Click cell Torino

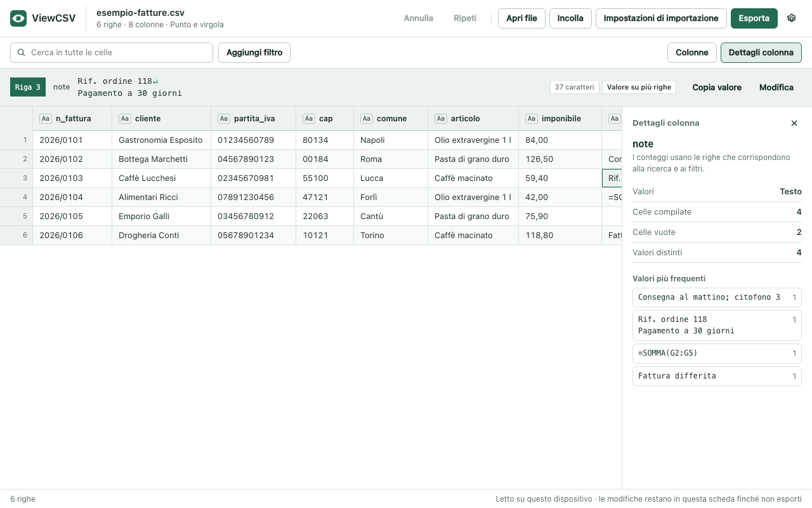tap(391, 236)
